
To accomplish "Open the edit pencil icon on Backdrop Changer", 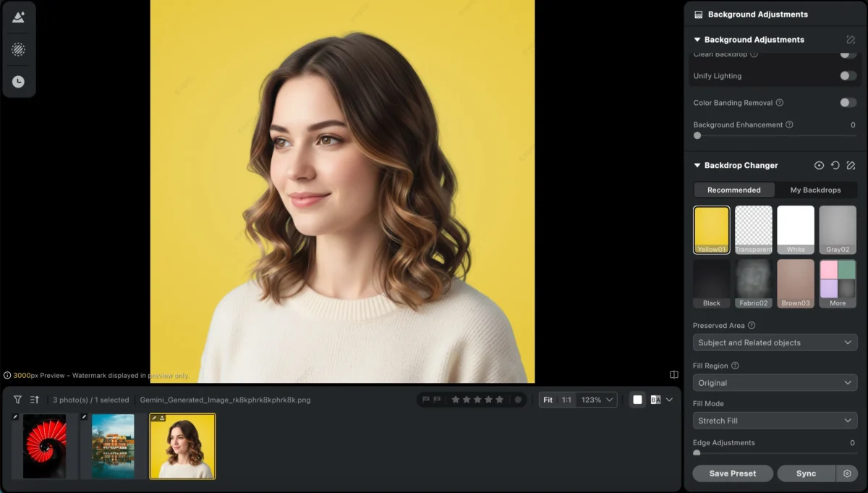I will [851, 165].
